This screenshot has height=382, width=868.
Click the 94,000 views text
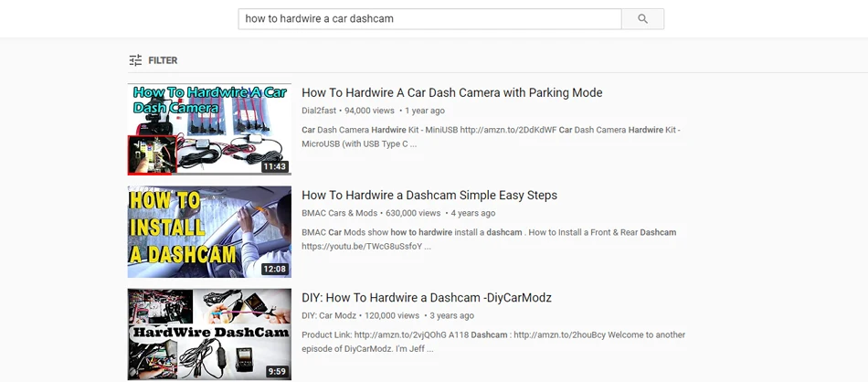click(x=369, y=111)
